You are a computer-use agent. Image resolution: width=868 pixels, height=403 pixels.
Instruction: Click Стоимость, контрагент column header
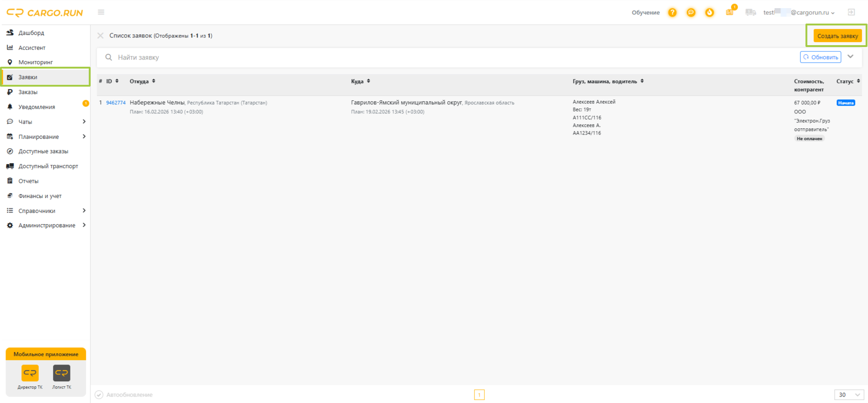tap(809, 85)
